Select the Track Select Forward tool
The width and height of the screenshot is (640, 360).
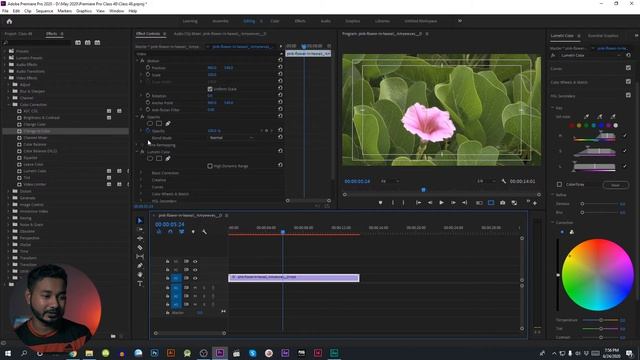(x=140, y=229)
